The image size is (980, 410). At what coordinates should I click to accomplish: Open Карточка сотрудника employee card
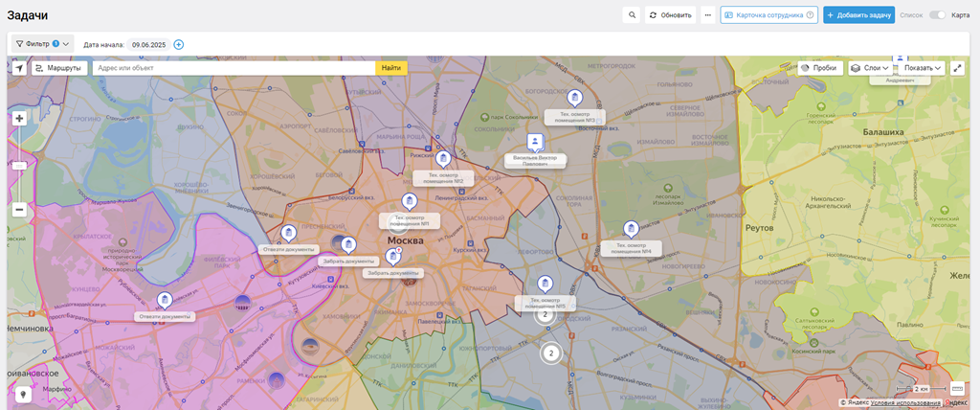769,15
